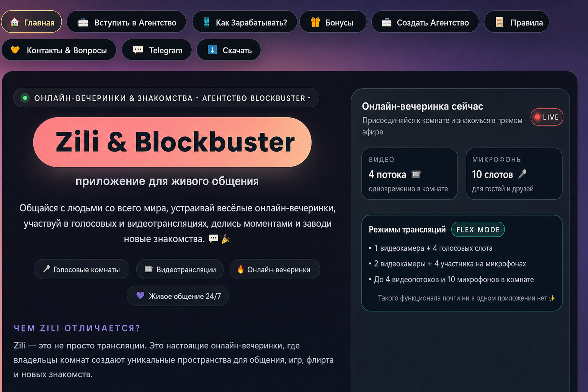Click the FLEX MODE badge
Viewport: 588px width, 392px height.
point(478,230)
